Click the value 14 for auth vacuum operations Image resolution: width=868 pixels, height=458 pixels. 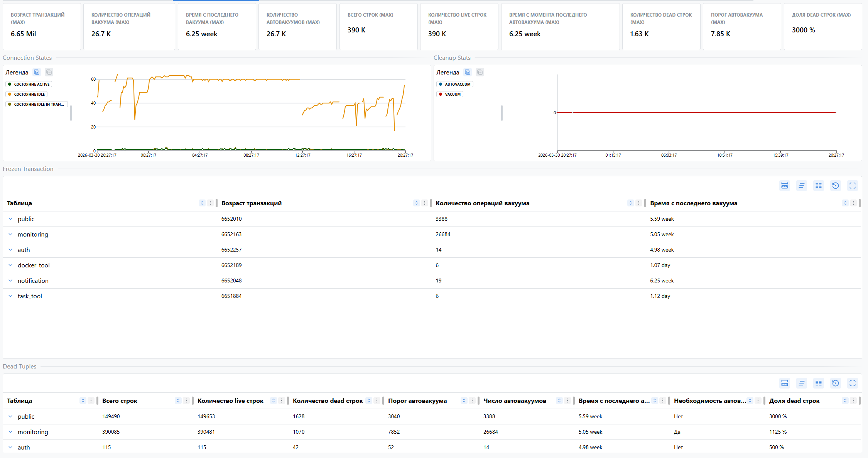[x=439, y=250]
